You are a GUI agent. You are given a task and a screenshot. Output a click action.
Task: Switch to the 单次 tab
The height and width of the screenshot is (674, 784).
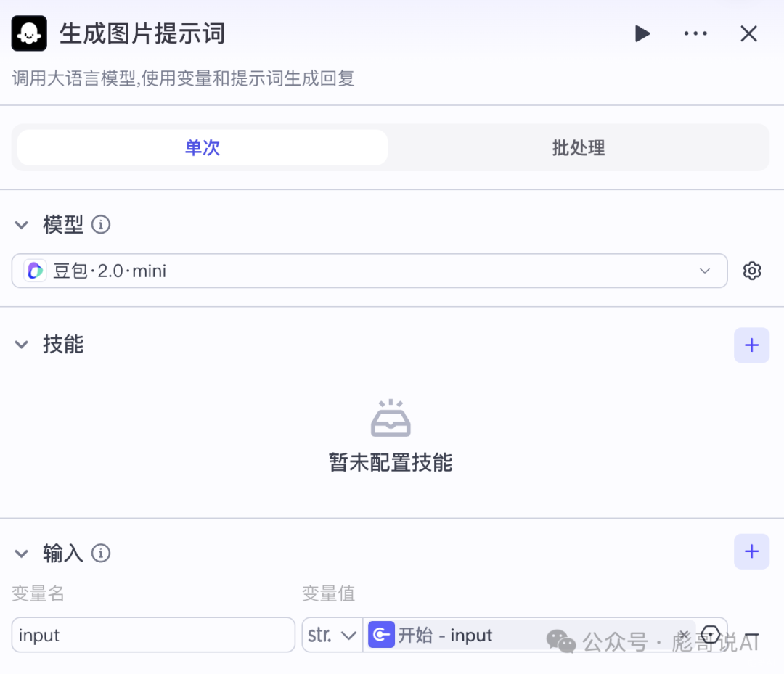pos(203,147)
